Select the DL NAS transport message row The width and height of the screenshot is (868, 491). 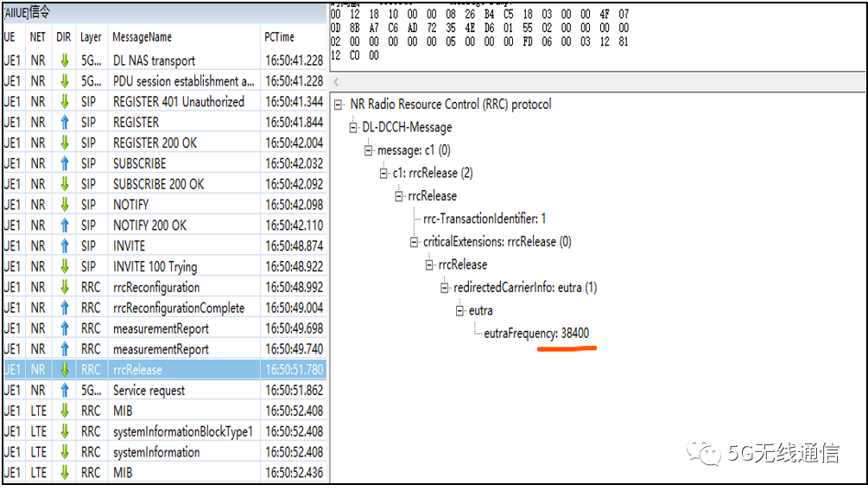(165, 61)
